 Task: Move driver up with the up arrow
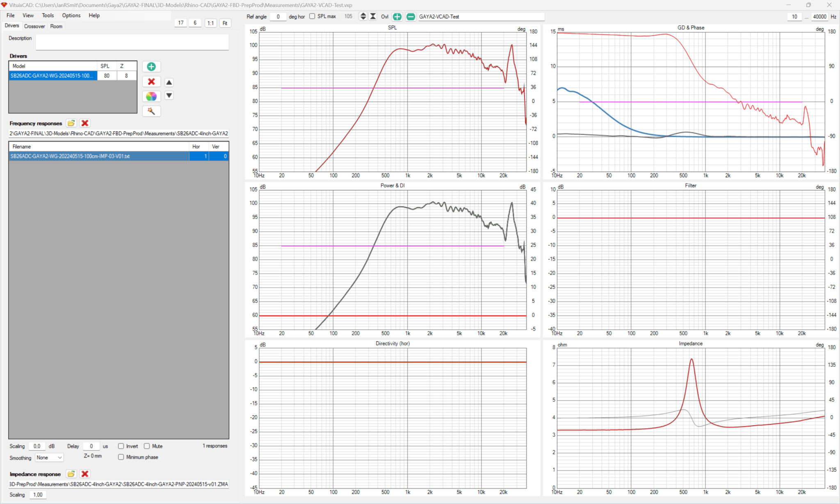(x=169, y=82)
